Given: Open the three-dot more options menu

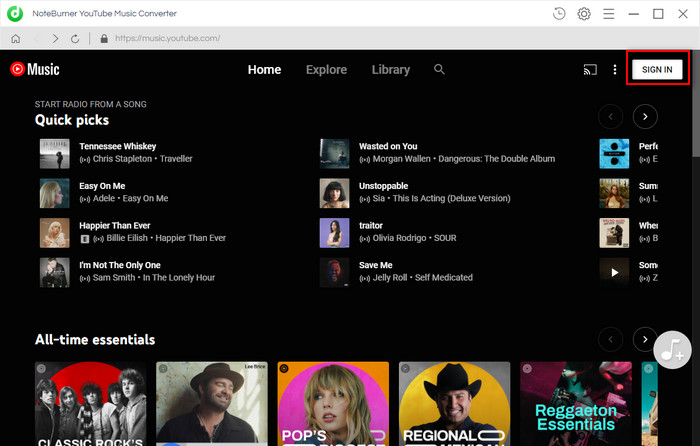Looking at the screenshot, I should [x=615, y=70].
